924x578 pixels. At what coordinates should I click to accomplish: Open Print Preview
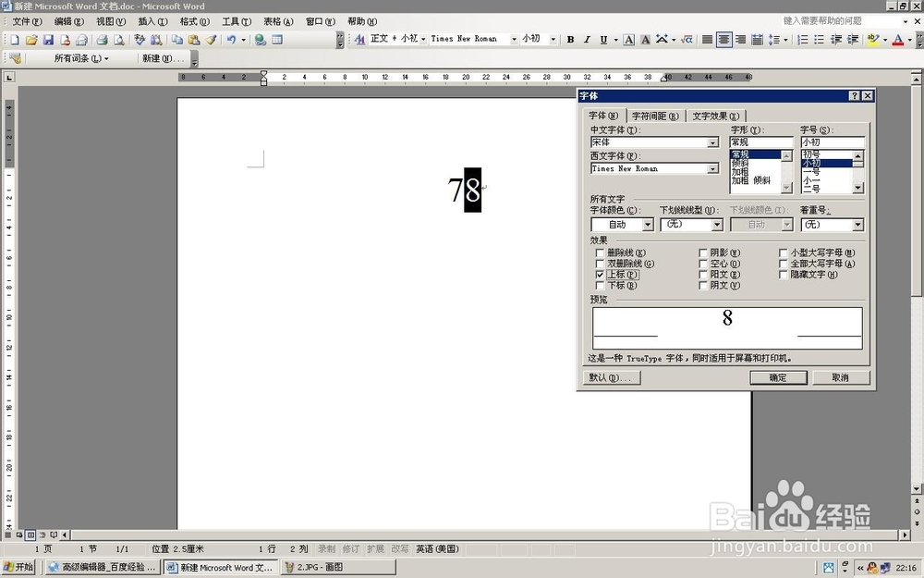point(118,39)
